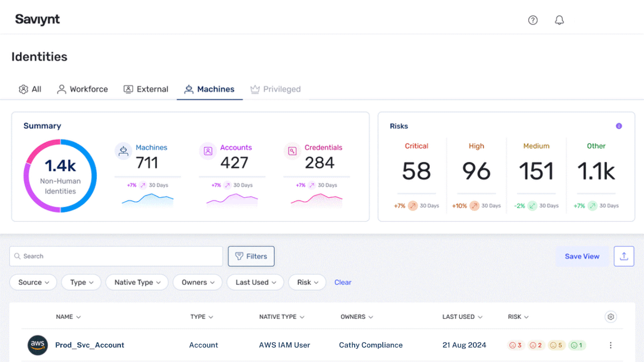644x362 pixels.
Task: Expand the Source filter dropdown
Action: click(x=34, y=283)
